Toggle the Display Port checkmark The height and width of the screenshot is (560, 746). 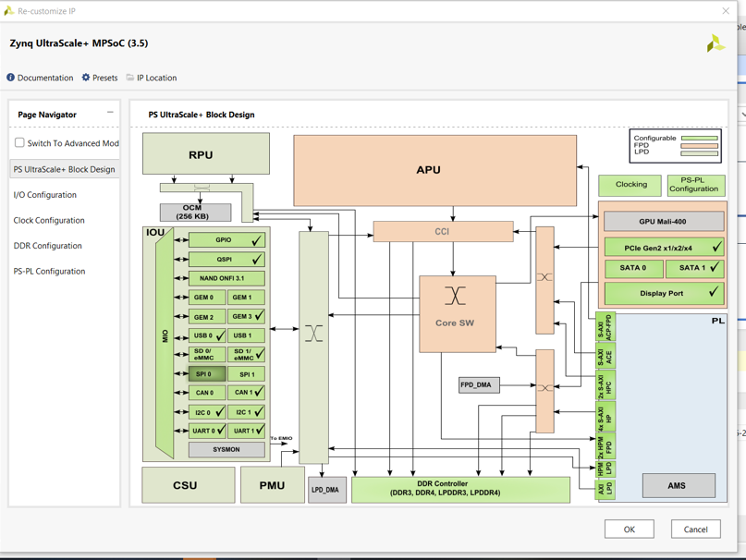point(713,293)
